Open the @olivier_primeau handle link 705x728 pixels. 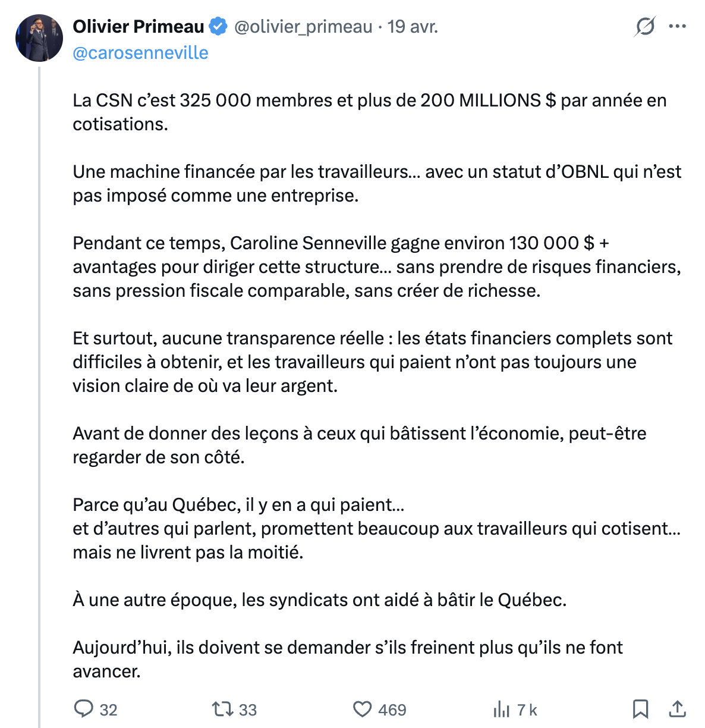(303, 27)
